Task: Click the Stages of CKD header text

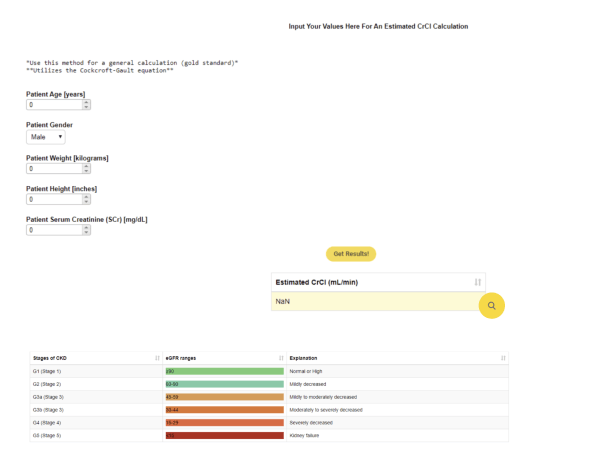Action: pyautogui.click(x=50, y=358)
